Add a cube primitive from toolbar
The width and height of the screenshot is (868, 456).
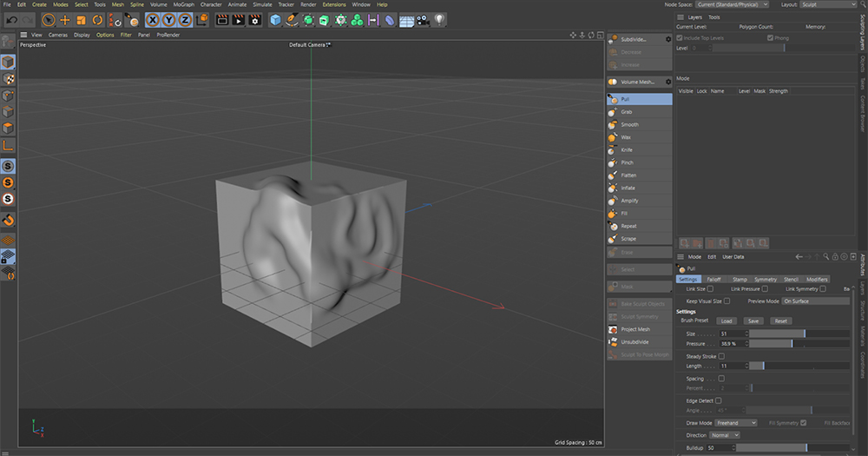tap(275, 20)
